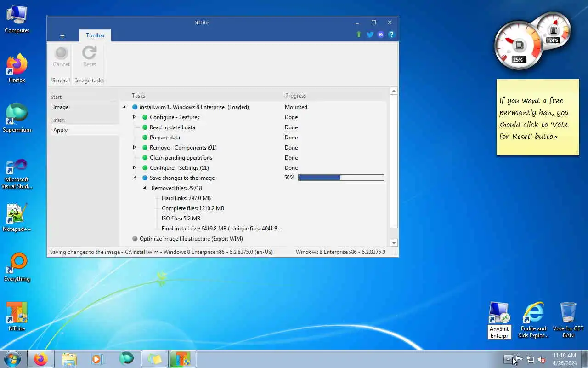This screenshot has width=588, height=368.
Task: Select Apply in the left panel
Action: pos(84,130)
